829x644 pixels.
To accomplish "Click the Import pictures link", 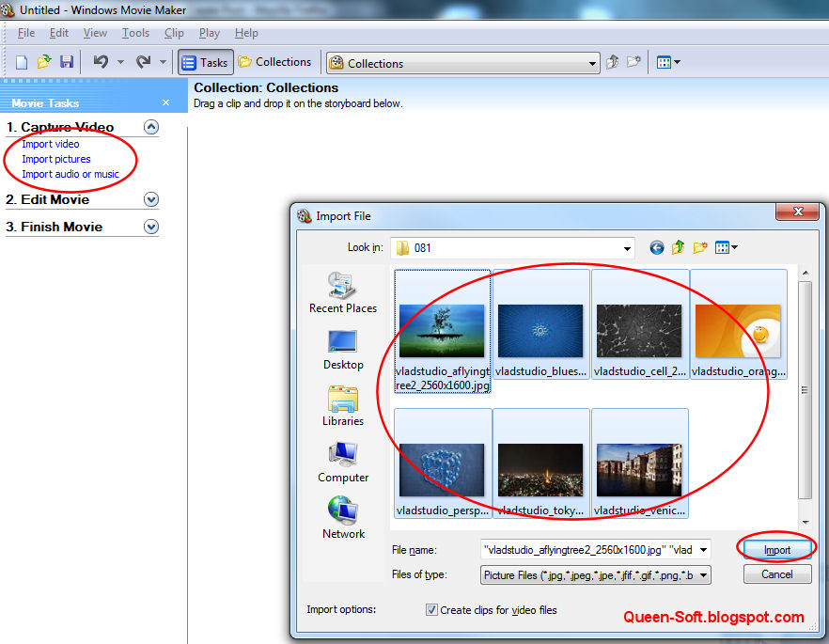I will [56, 159].
